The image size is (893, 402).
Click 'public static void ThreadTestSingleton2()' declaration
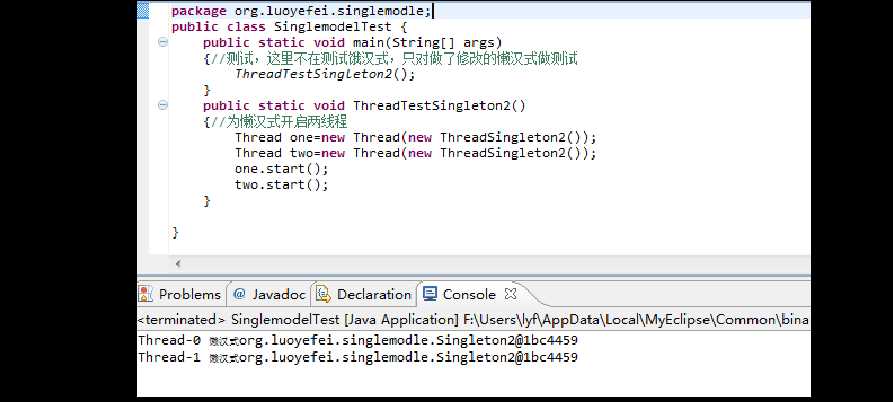(x=364, y=106)
